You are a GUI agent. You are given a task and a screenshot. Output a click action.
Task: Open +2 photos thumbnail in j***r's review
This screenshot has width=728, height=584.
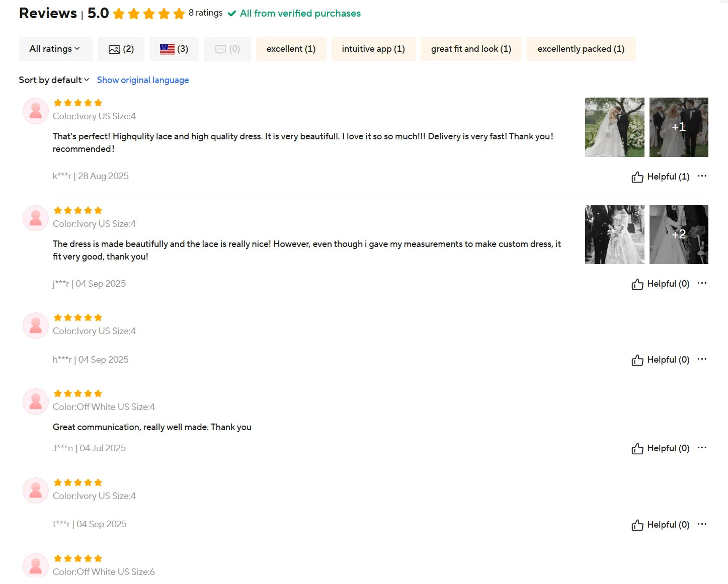(679, 234)
